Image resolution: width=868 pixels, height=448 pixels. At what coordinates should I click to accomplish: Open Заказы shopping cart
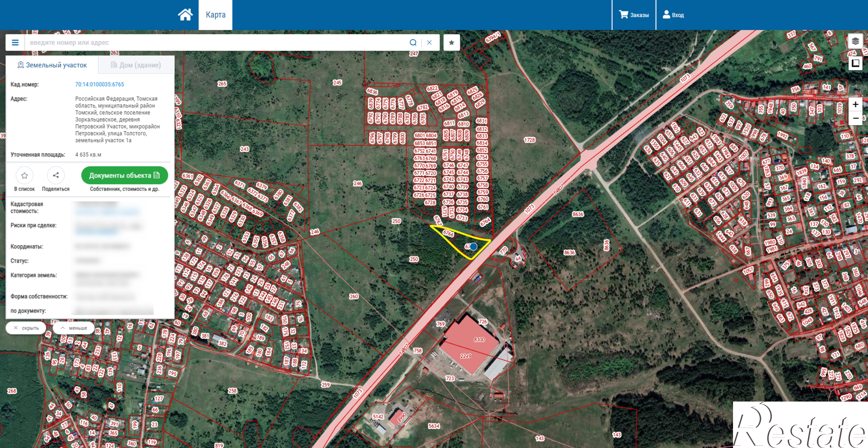[634, 15]
